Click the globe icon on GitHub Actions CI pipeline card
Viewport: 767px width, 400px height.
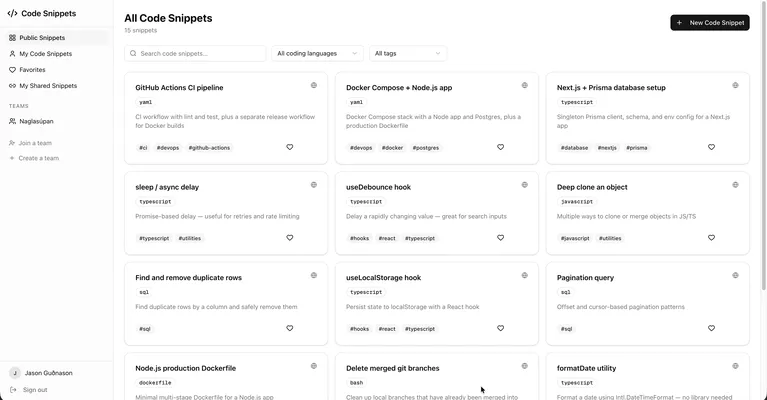click(x=314, y=85)
